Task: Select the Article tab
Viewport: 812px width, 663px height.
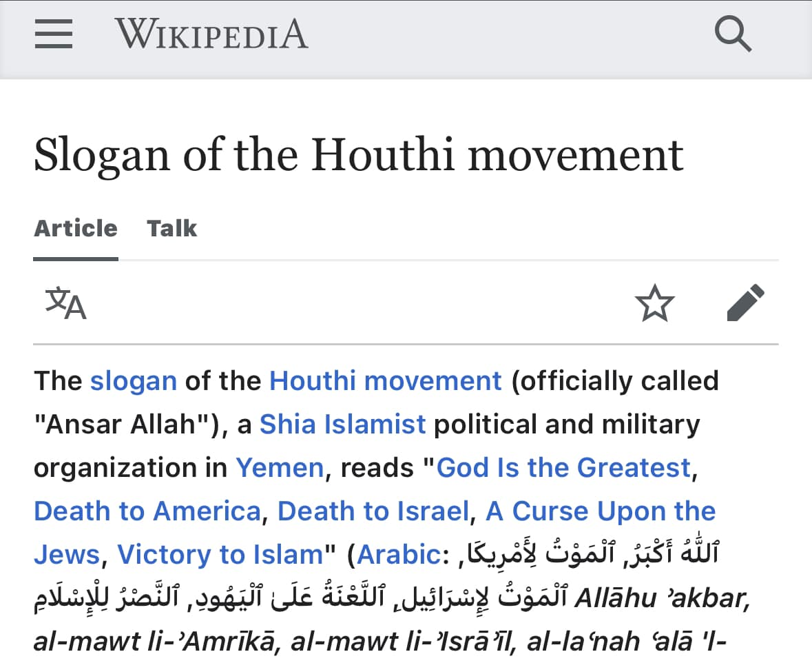Action: pyautogui.click(x=76, y=228)
